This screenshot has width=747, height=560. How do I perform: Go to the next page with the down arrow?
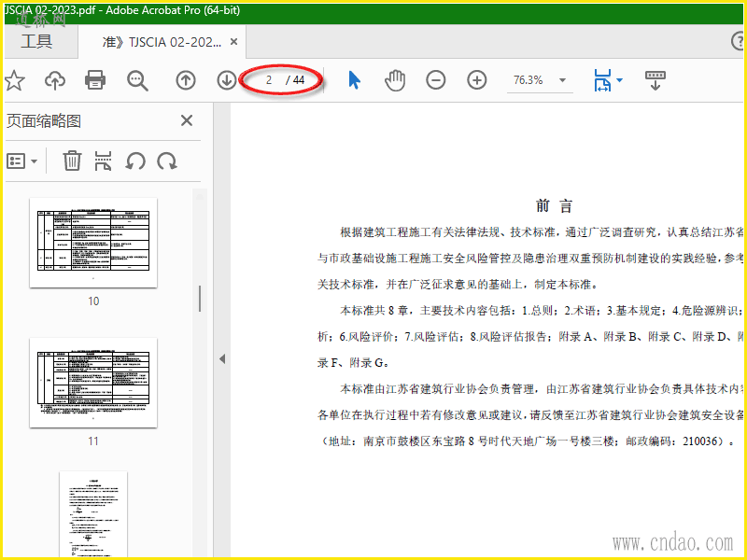click(227, 80)
